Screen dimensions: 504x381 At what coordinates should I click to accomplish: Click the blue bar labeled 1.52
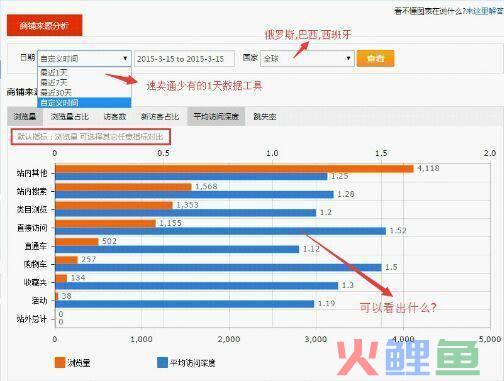point(221,231)
